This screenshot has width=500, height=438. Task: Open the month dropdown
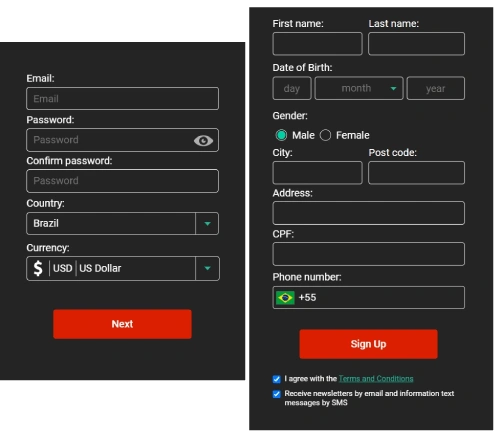click(x=359, y=88)
